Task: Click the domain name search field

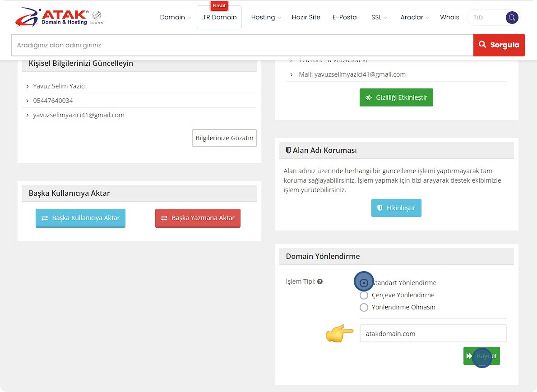Action: click(x=242, y=45)
